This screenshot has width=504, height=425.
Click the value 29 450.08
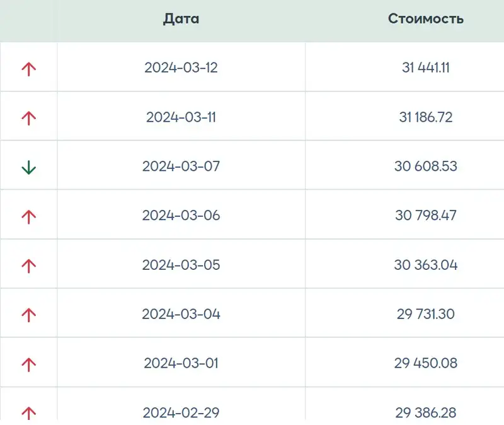(x=425, y=363)
